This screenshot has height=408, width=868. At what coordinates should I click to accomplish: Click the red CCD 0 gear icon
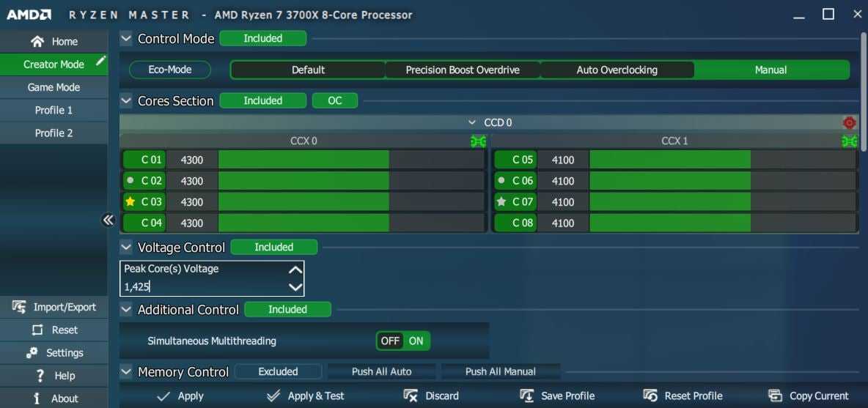[849, 123]
